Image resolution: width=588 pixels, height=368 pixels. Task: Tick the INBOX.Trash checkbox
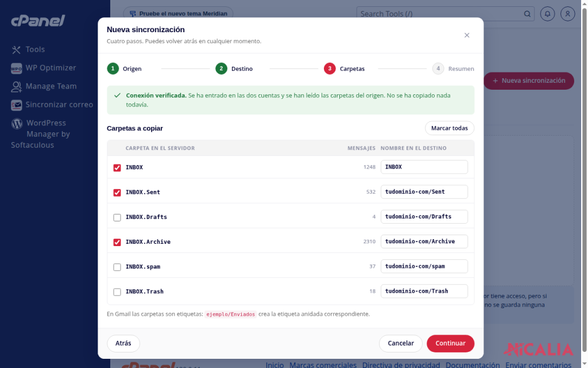tap(117, 292)
